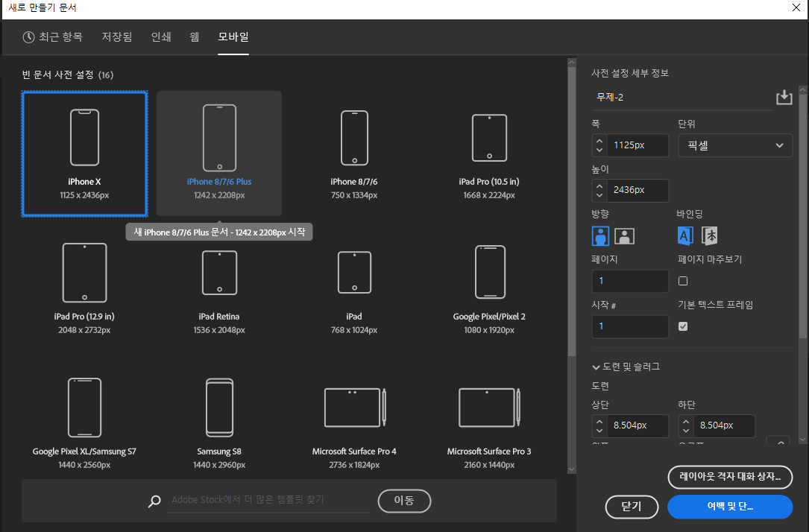Screen dimensions: 809x532
Task: Set portrait orientation under 방향
Action: (600, 236)
